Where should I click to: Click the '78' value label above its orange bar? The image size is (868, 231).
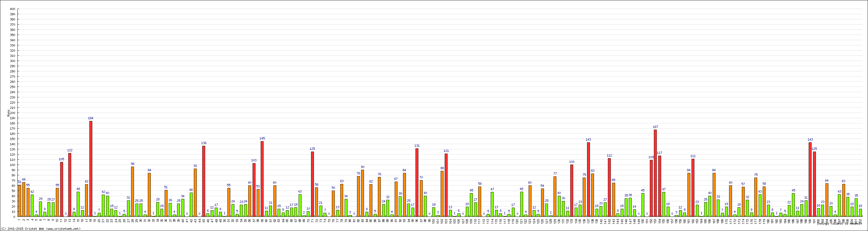358,174
